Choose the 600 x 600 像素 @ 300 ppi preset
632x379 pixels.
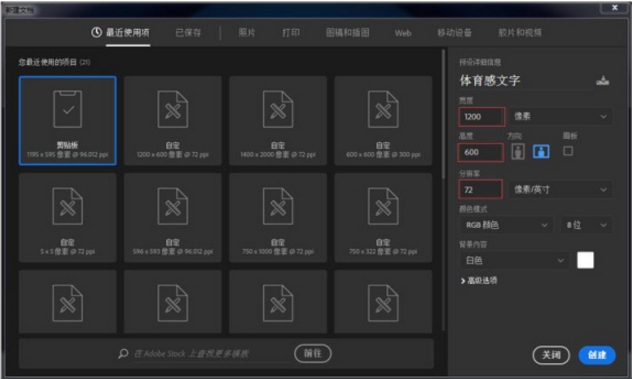click(x=383, y=121)
